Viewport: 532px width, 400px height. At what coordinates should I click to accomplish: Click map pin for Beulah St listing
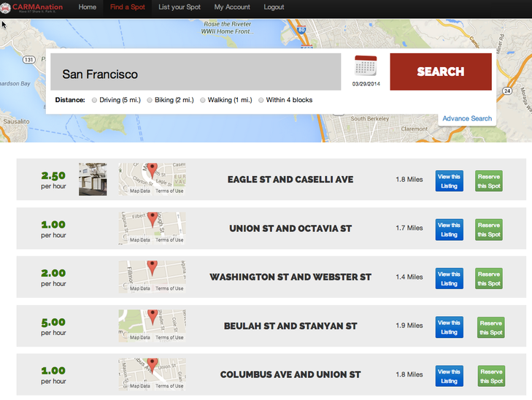tap(153, 317)
